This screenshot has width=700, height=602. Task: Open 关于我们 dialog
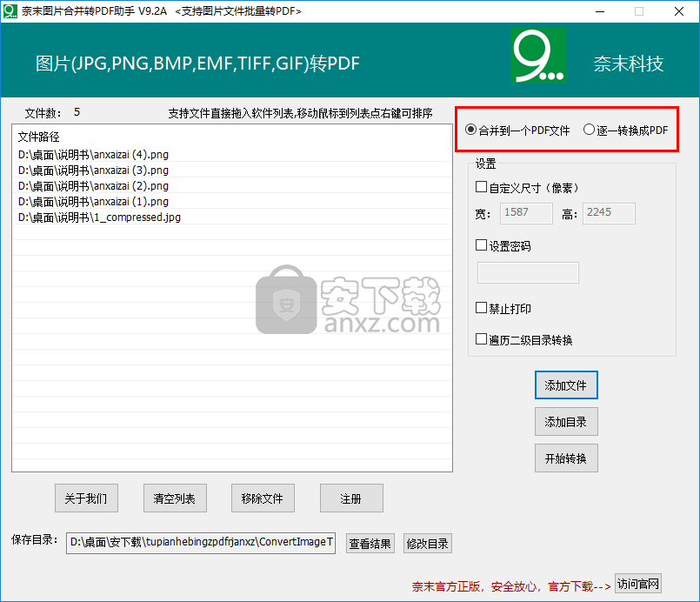(86, 498)
